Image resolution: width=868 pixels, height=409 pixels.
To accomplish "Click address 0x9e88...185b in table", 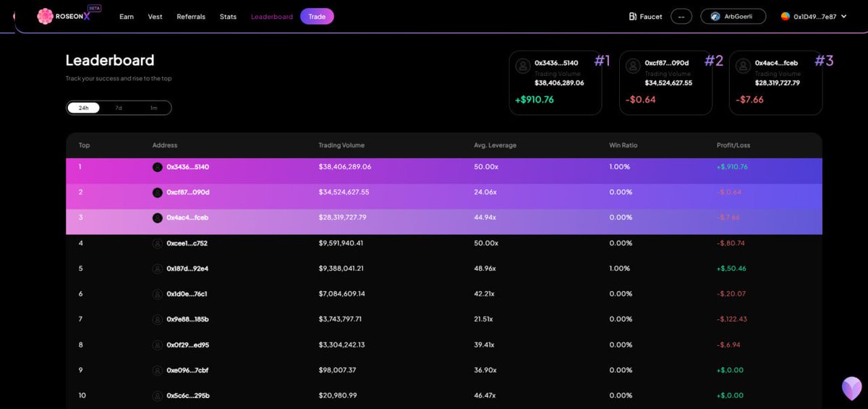I will click(187, 319).
